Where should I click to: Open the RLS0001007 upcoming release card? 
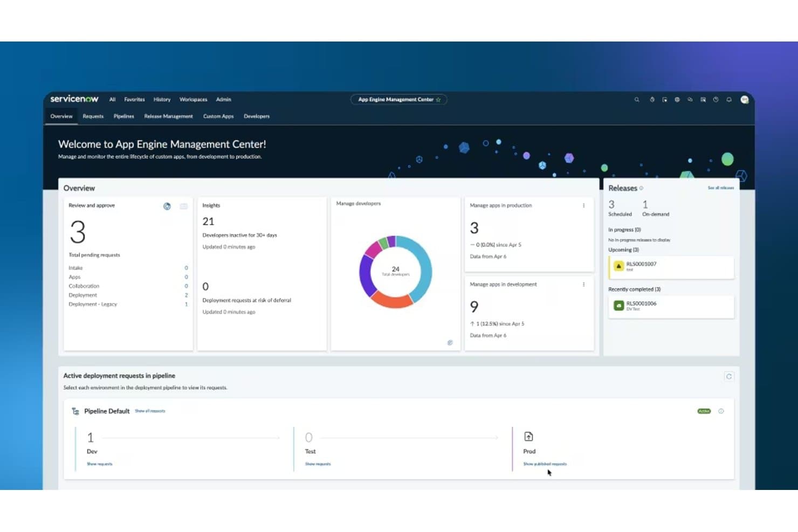[x=671, y=267]
